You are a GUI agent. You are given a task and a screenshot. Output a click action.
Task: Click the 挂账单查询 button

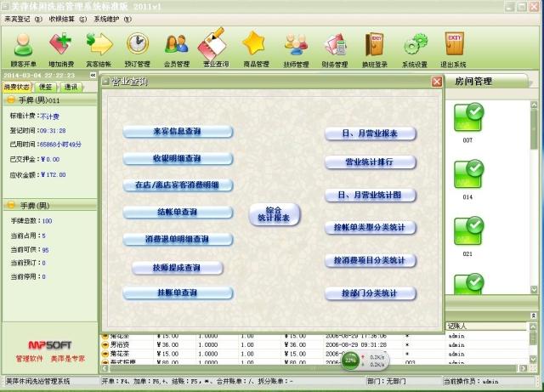pos(178,293)
